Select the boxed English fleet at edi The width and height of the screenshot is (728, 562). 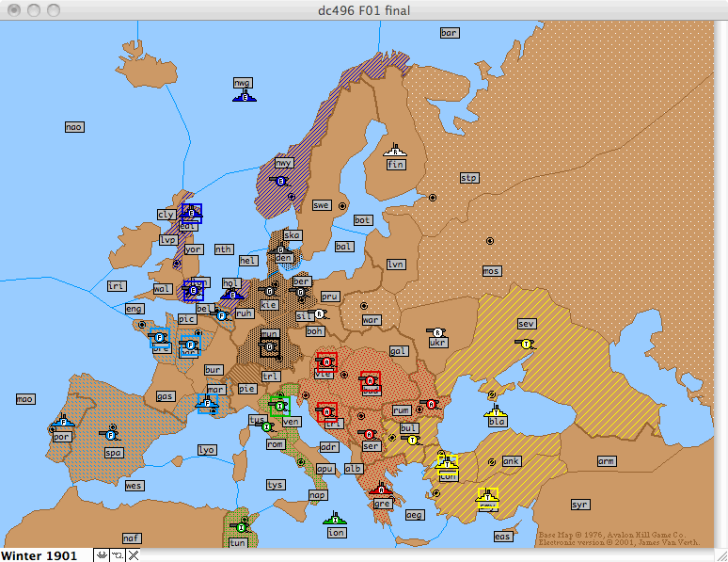191,214
